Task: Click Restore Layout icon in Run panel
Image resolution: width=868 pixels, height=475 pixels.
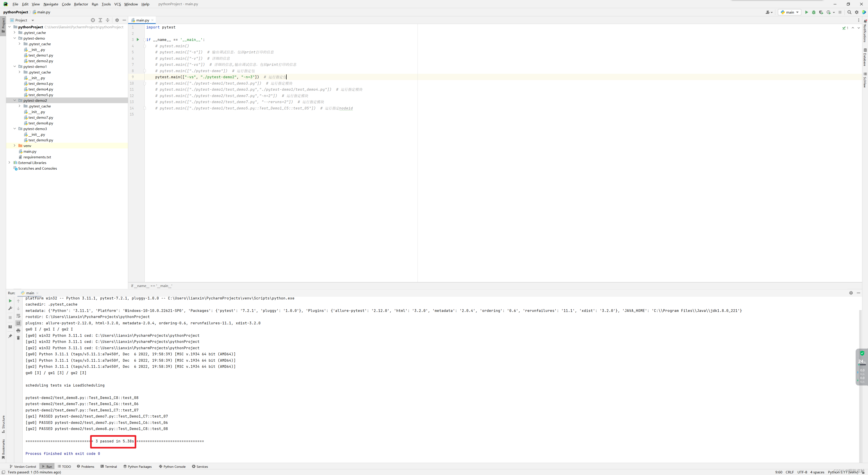Action: pyautogui.click(x=10, y=327)
